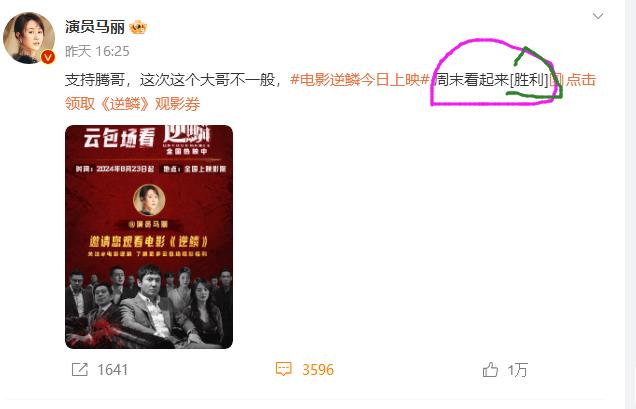
Task: Open 演员马丽 profile avatar
Action: [x=29, y=38]
